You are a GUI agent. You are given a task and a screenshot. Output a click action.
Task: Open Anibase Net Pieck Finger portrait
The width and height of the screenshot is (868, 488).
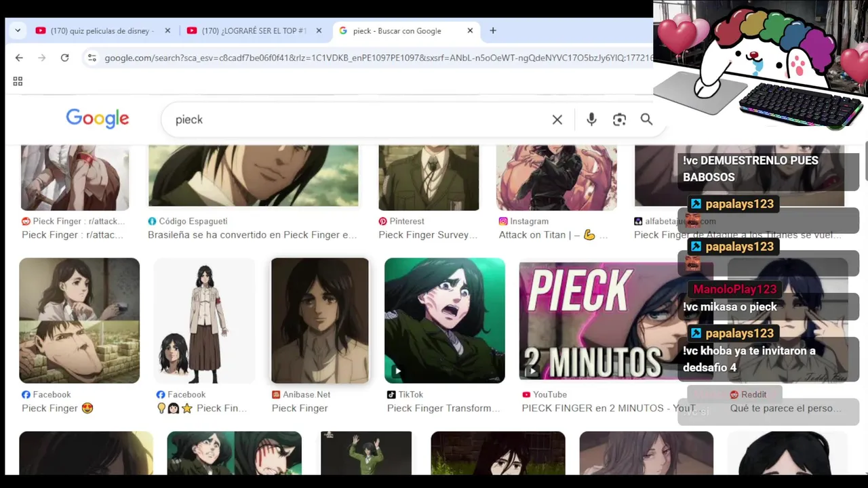click(320, 321)
